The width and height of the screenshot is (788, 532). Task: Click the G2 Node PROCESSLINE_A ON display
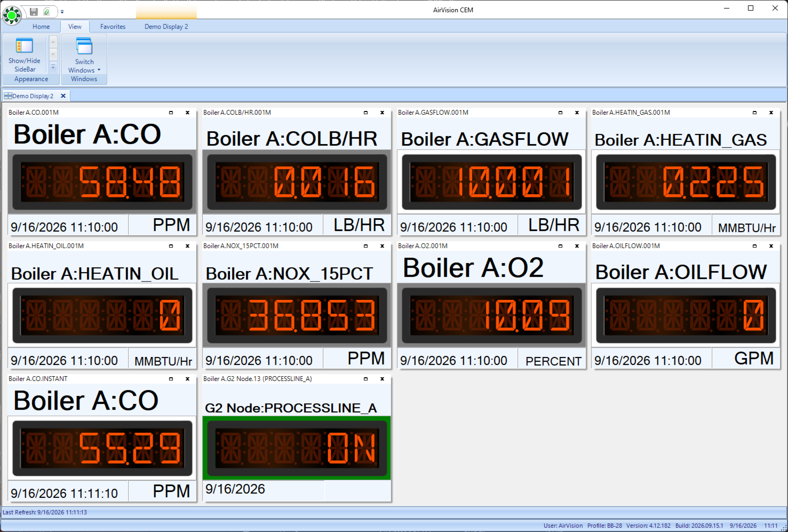[297, 448]
